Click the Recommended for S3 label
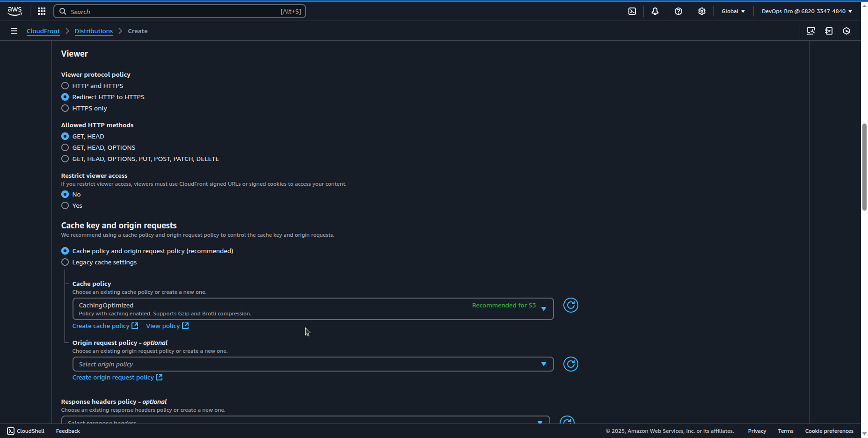Viewport: 868px width, 438px height. pyautogui.click(x=503, y=305)
